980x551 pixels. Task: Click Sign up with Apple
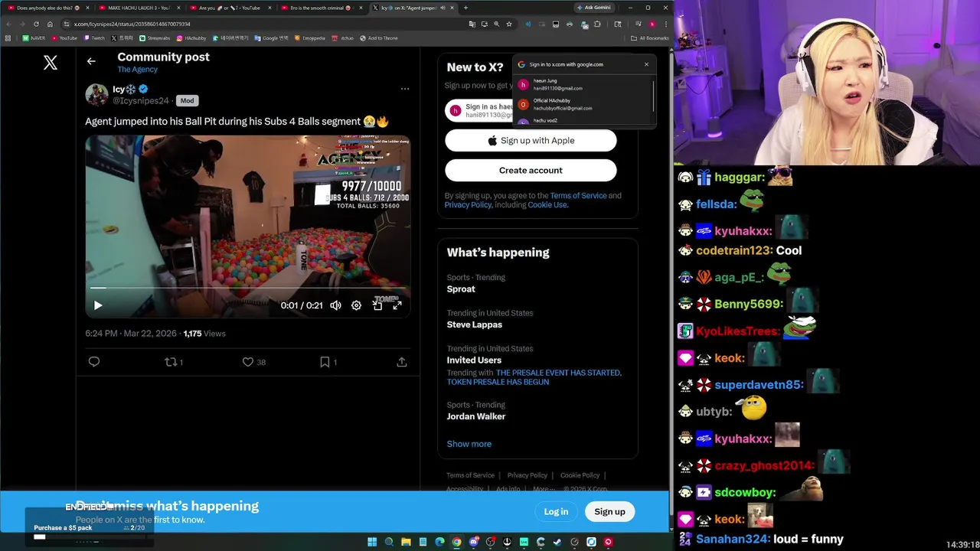531,141
